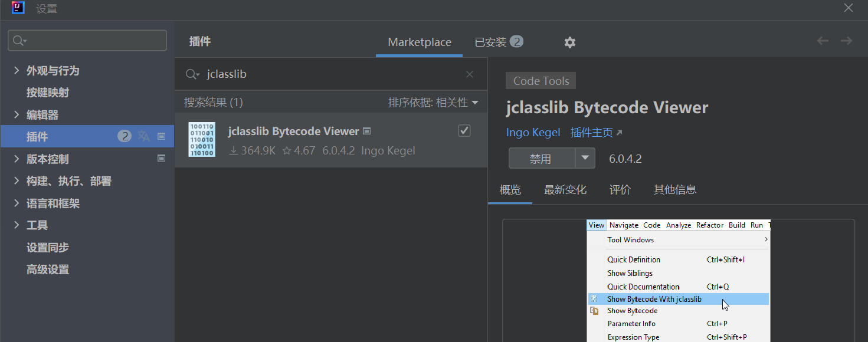Click the 搜索结果 (1) label
This screenshot has width=868, height=342.
click(214, 103)
